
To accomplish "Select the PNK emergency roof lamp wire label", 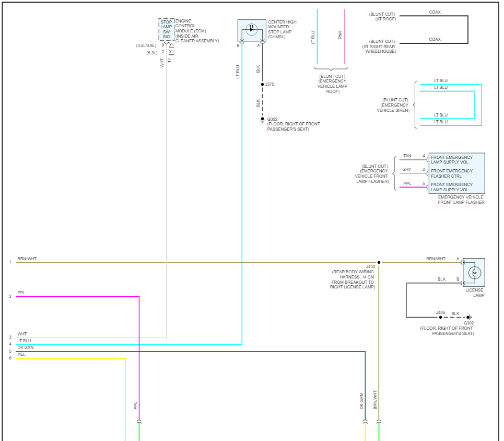I will click(341, 36).
